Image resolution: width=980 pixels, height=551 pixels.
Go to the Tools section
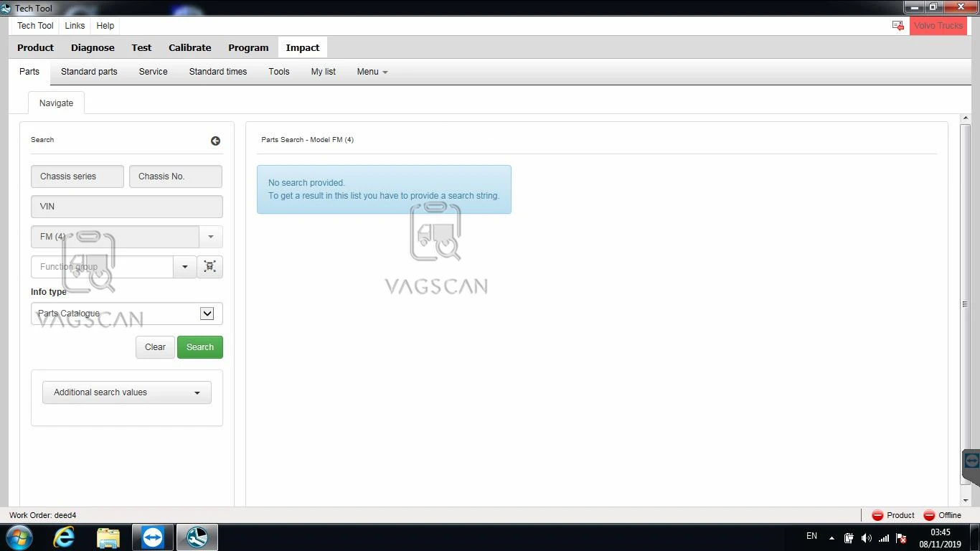coord(279,72)
